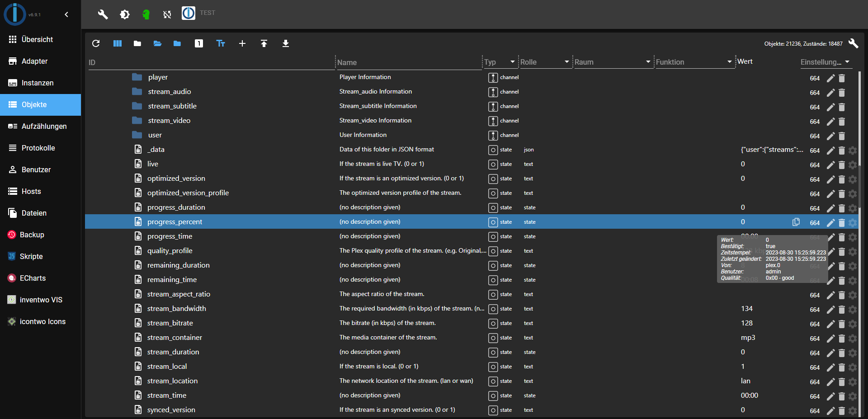Open Übersicht in the sidebar
This screenshot has width=868, height=419.
point(41,39)
